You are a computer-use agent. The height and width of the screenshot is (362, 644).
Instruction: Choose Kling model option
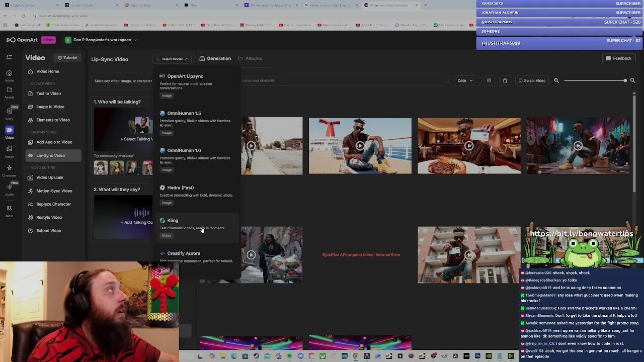click(x=197, y=228)
